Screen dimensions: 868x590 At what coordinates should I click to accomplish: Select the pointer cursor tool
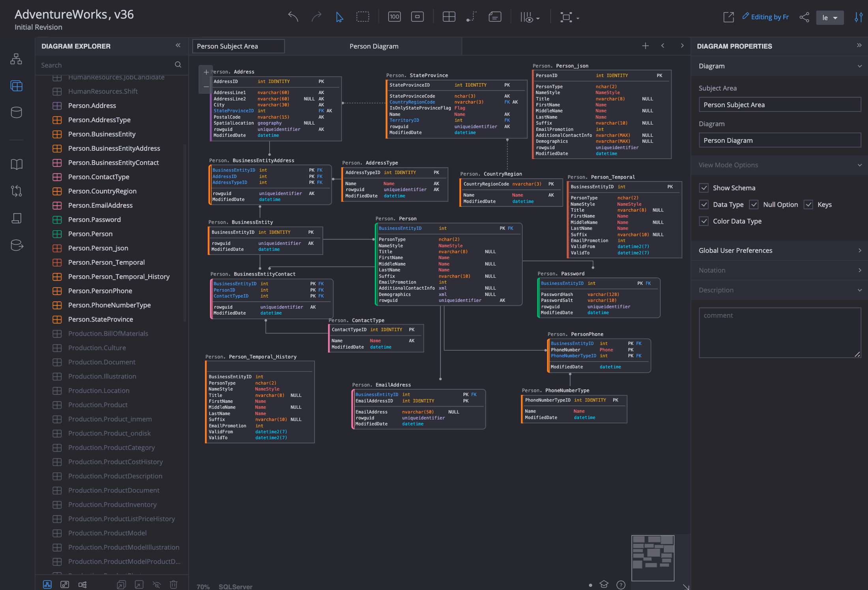tap(339, 17)
